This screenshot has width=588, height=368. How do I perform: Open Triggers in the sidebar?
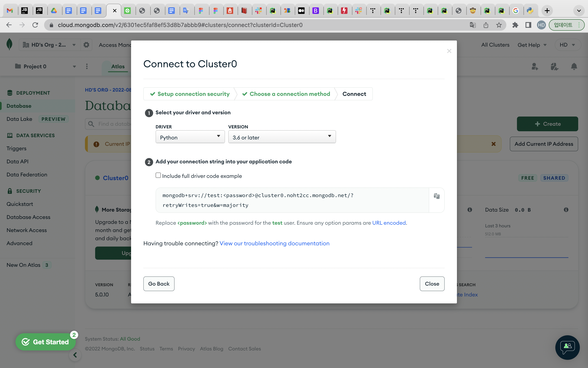coord(17,148)
